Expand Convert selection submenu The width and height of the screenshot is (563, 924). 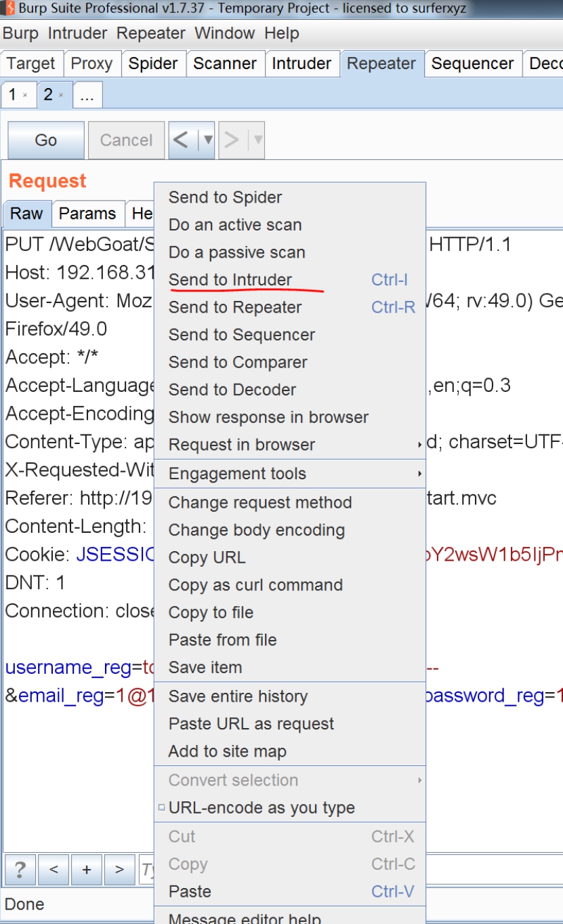(x=290, y=780)
